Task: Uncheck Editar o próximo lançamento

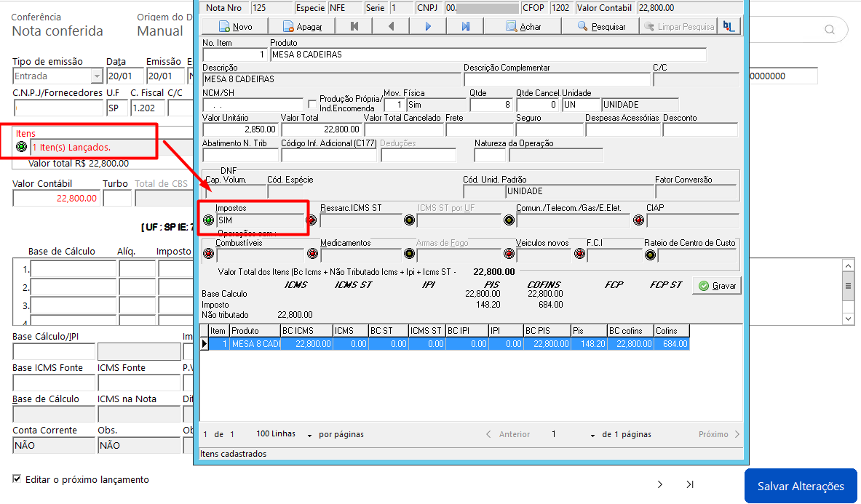Action: coord(17,479)
